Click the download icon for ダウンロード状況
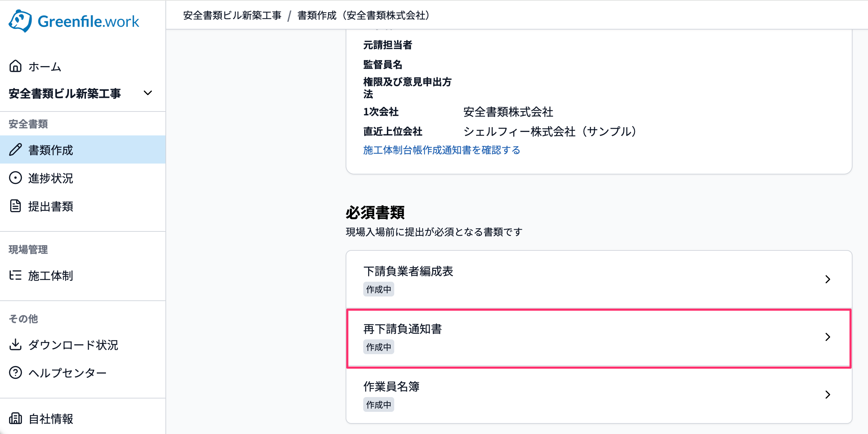The width and height of the screenshot is (868, 434). (x=15, y=345)
